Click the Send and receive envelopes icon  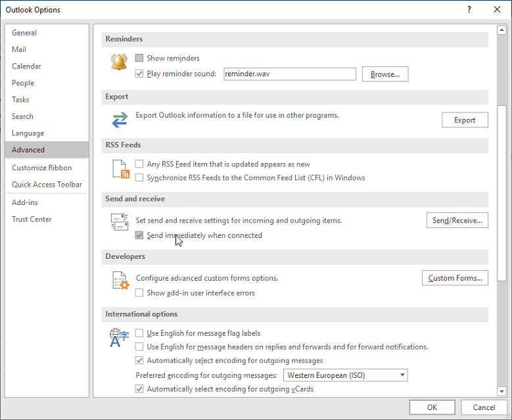[120, 222]
